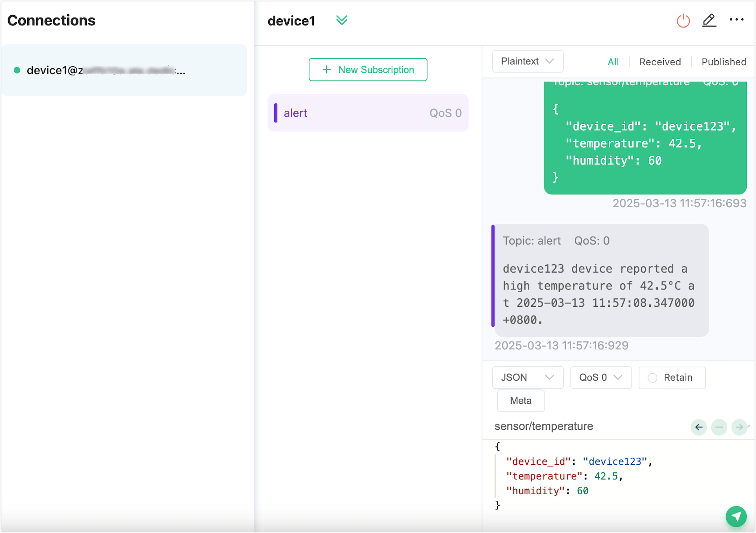Switch to the Received messages tab
The height and width of the screenshot is (533, 756).
[660, 62]
